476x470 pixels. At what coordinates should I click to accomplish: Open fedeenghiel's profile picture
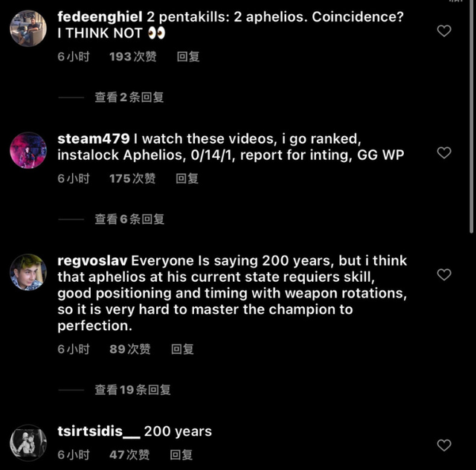[28, 29]
